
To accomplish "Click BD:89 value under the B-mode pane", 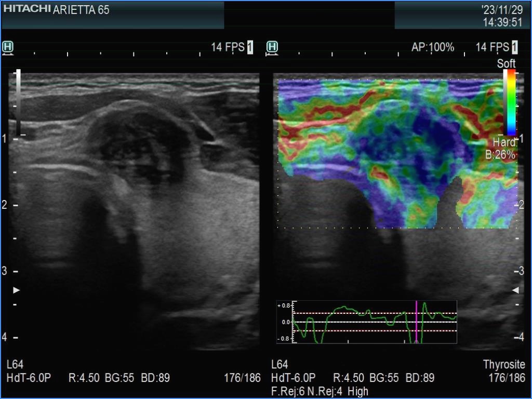I will (x=155, y=378).
